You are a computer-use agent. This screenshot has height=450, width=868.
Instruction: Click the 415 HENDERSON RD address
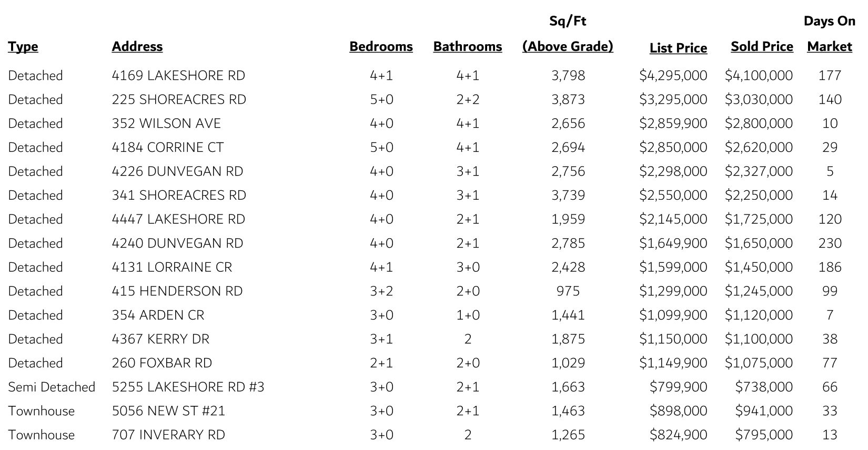pos(177,291)
